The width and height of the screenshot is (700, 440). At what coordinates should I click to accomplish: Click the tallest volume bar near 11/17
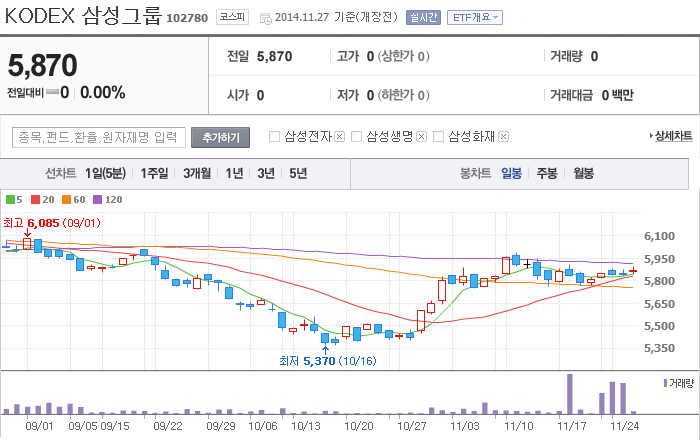tap(570, 394)
